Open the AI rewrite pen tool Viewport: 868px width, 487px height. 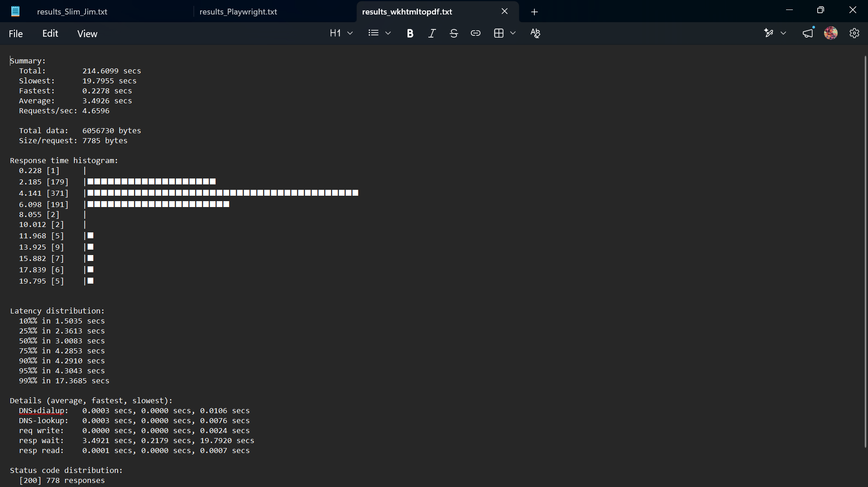click(x=768, y=33)
